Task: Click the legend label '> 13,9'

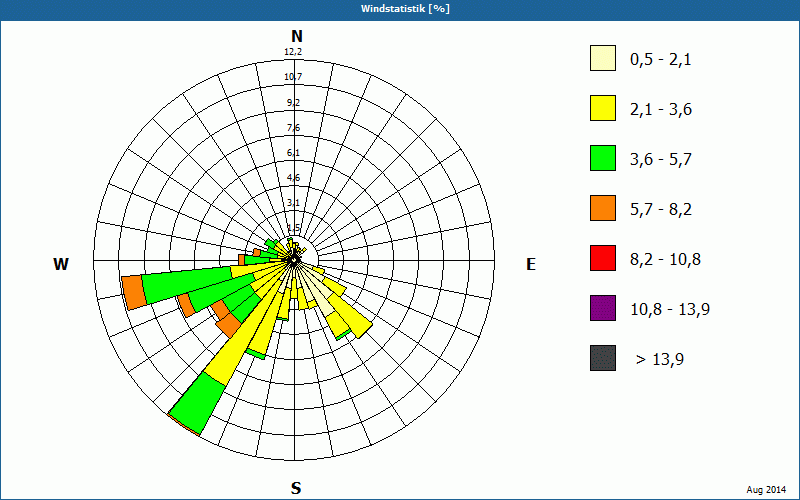Action: tap(660, 360)
